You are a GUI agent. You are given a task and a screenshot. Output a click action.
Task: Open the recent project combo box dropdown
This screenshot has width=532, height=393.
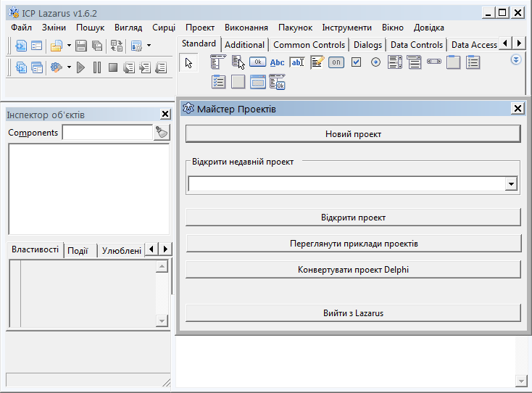pyautogui.click(x=511, y=184)
